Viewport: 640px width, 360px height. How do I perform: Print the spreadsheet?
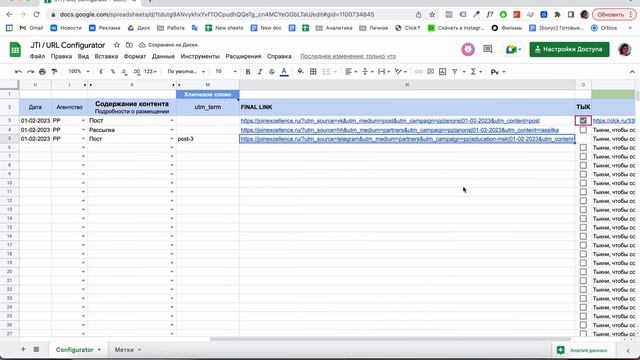click(x=42, y=72)
